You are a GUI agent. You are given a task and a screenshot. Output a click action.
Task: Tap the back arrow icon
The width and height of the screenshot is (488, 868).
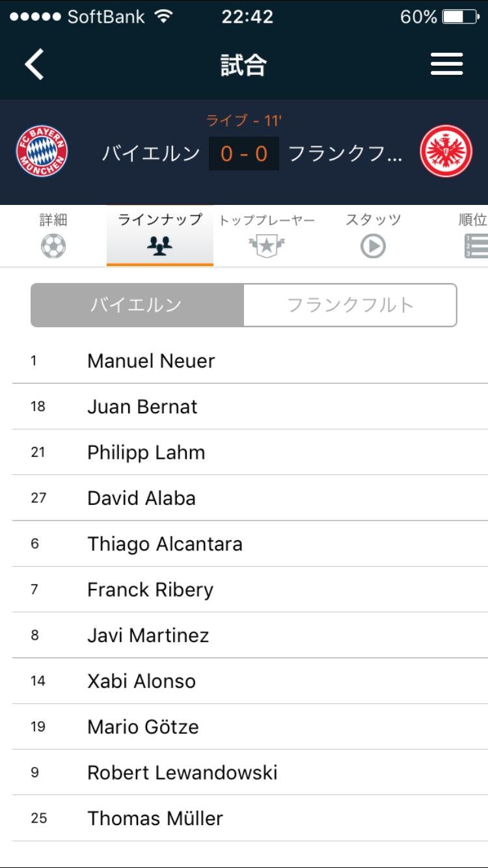point(34,64)
